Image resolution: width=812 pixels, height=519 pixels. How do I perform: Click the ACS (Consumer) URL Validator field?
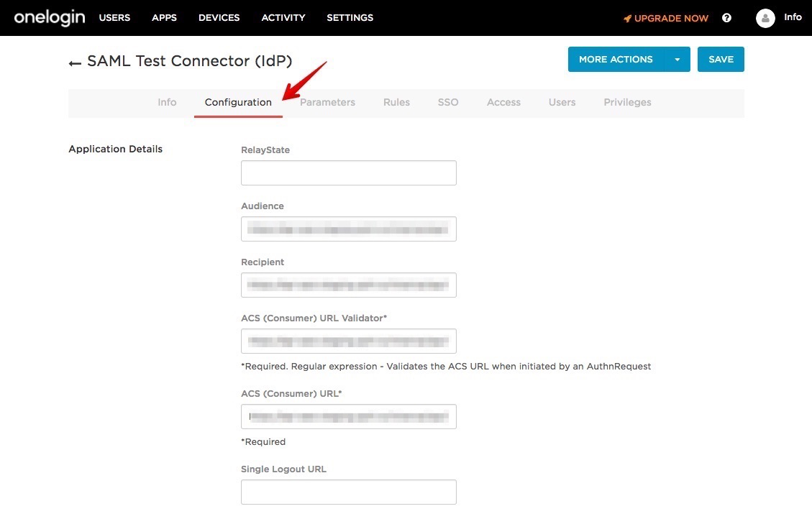pos(349,341)
